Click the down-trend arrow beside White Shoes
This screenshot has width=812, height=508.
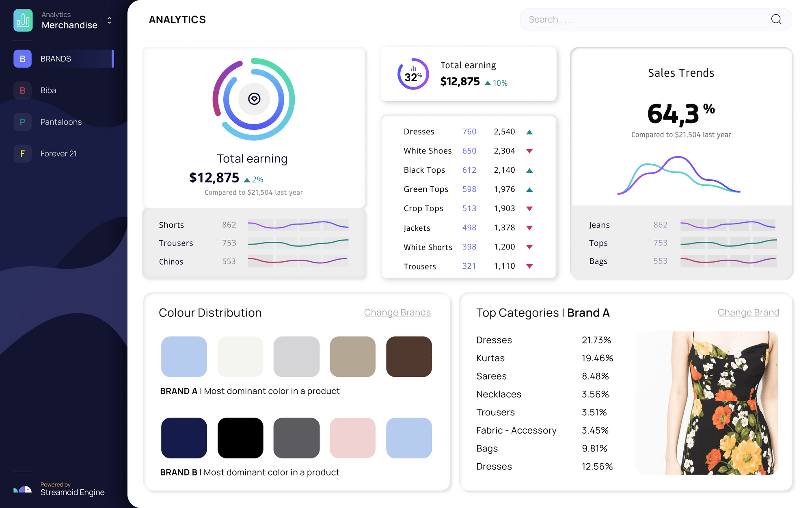click(529, 151)
